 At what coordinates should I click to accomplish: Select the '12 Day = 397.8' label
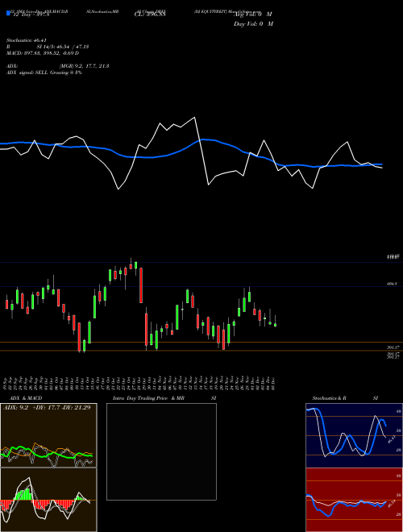click(x=31, y=15)
